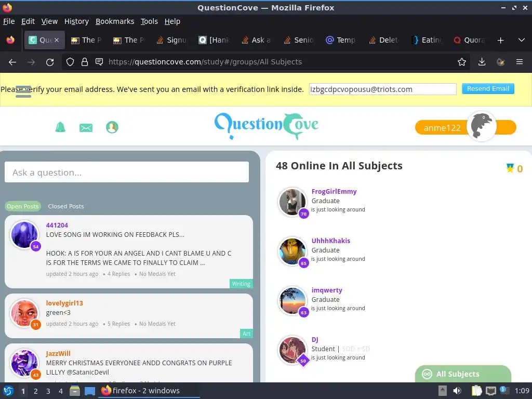
Task: Expand the list all tabs chevron
Action: 522,40
